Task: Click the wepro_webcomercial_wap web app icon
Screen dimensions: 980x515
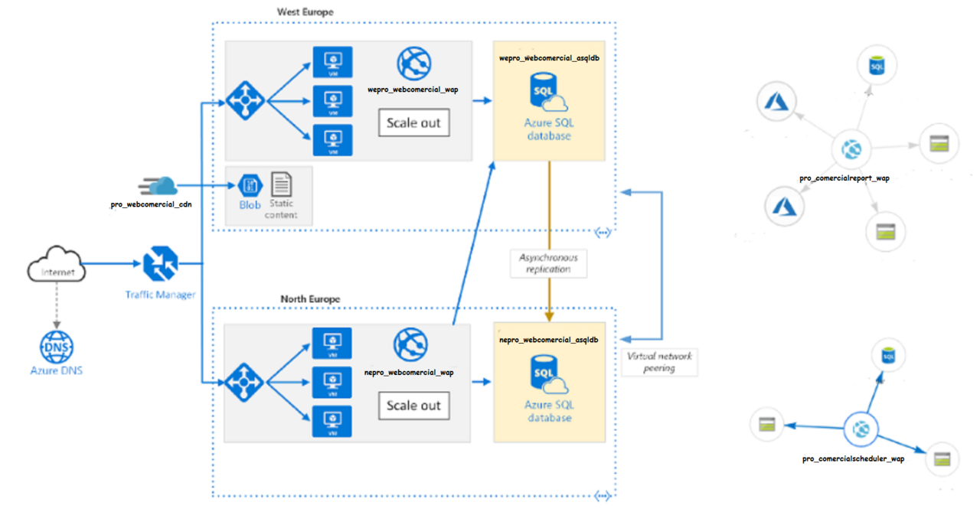Action: (413, 64)
